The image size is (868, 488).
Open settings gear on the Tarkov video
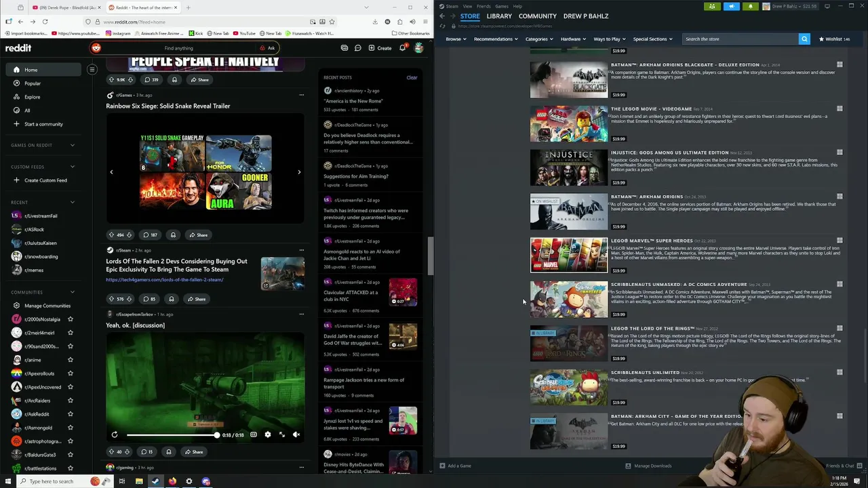pyautogui.click(x=267, y=434)
